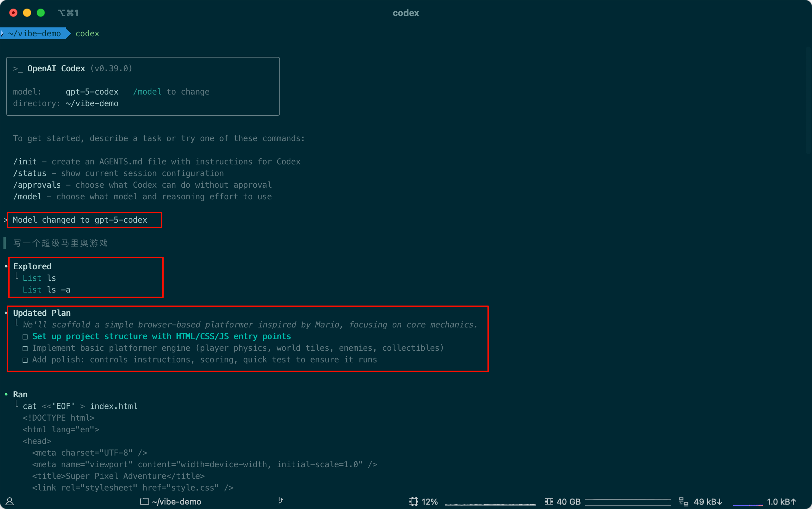Click the <!DOCTYPE html> line

[x=59, y=418]
